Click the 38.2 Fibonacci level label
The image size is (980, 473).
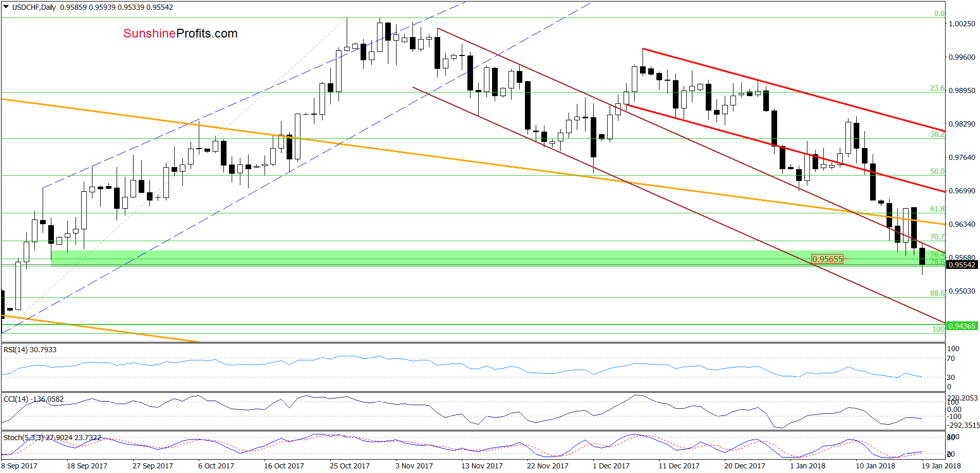(937, 134)
